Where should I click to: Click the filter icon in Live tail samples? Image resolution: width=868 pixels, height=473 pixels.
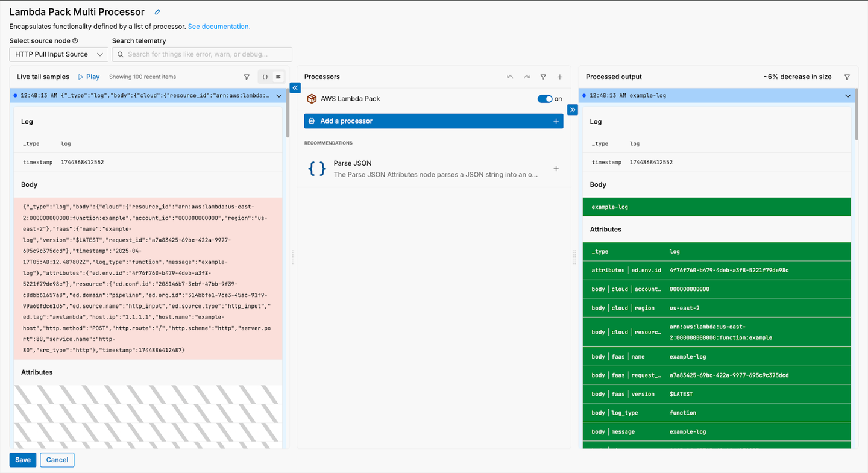click(x=247, y=77)
